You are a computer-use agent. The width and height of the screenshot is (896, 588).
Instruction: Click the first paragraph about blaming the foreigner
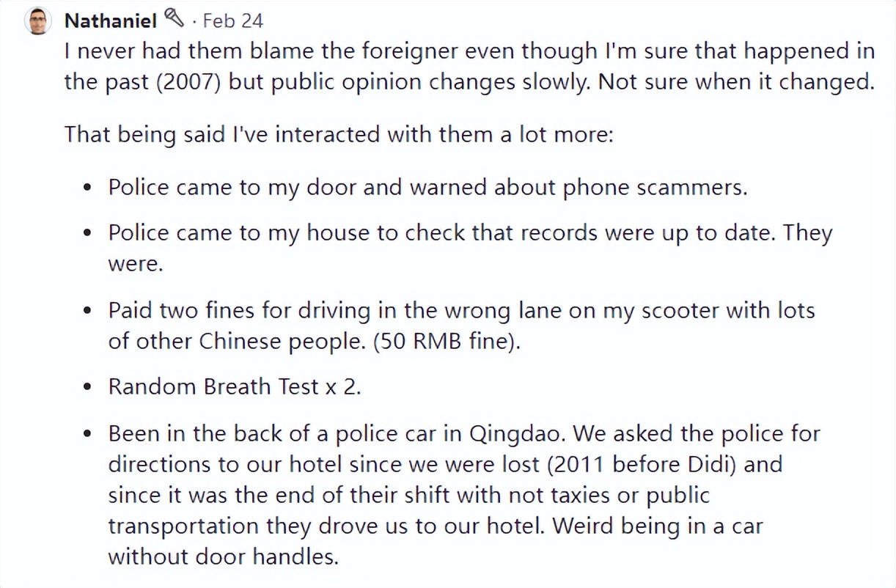469,66
